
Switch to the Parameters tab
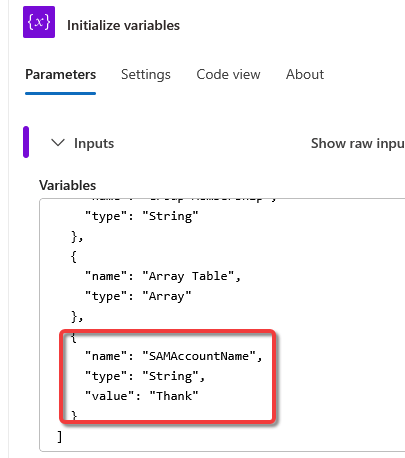(x=60, y=74)
